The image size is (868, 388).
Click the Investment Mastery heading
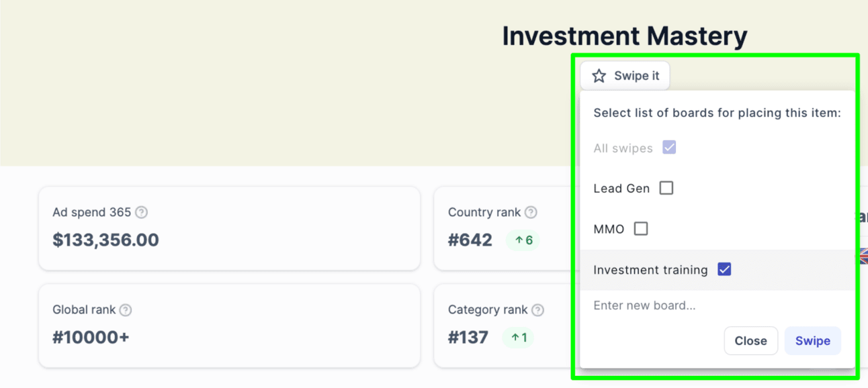[625, 36]
